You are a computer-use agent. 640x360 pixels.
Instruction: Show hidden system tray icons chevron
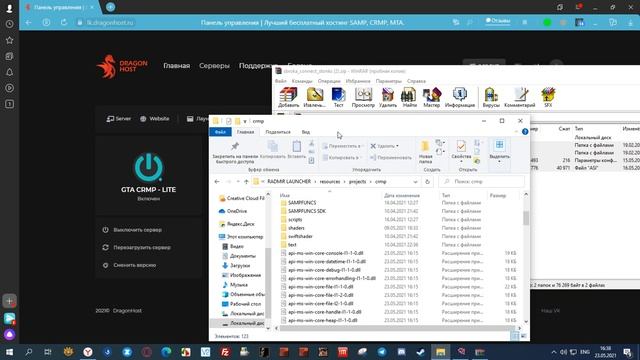553,352
